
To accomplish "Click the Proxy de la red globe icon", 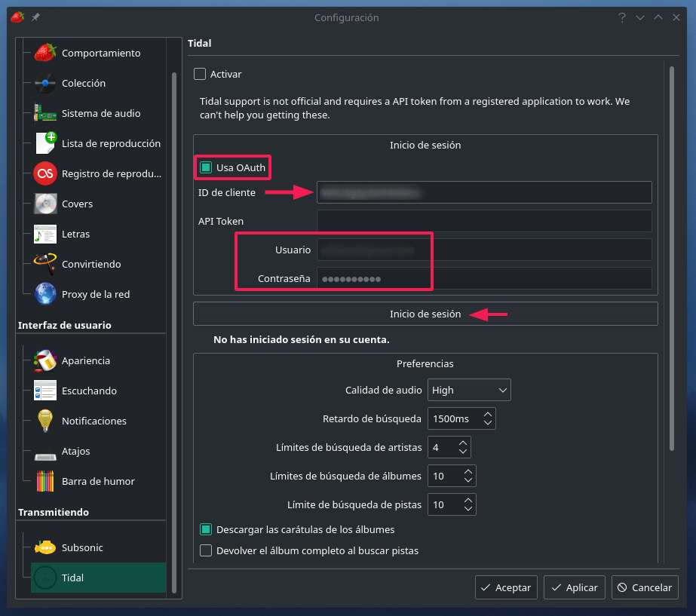I will pyautogui.click(x=45, y=294).
